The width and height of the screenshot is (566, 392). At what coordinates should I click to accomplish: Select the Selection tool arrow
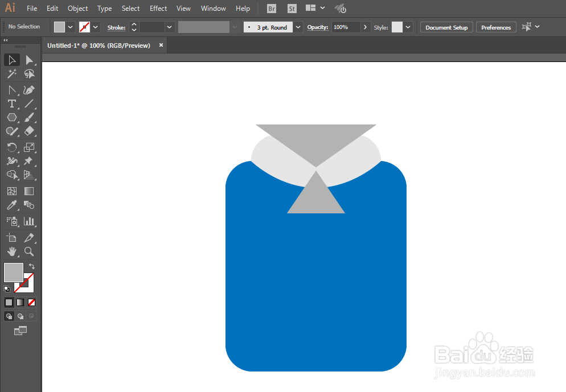coord(11,60)
